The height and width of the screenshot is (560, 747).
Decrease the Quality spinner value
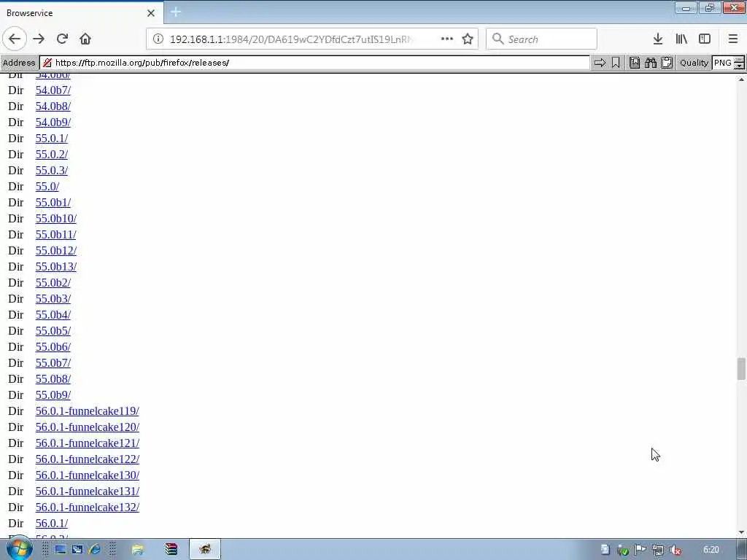[740, 66]
